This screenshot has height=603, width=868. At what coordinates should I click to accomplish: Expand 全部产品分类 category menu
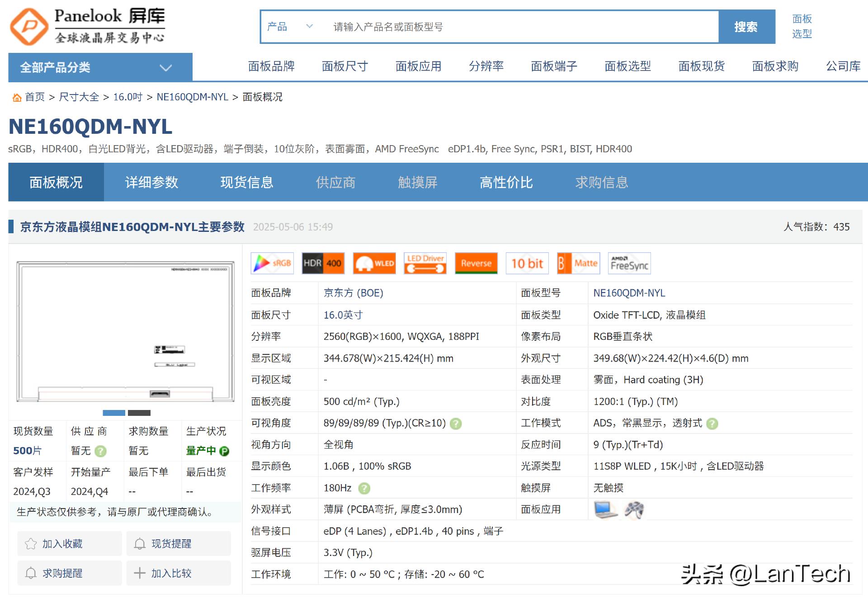point(100,67)
